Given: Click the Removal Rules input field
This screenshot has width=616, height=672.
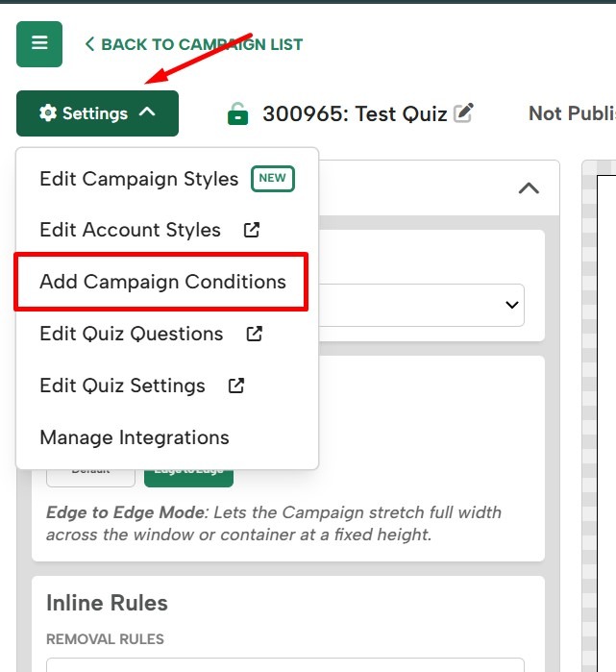Looking at the screenshot, I should (285, 664).
